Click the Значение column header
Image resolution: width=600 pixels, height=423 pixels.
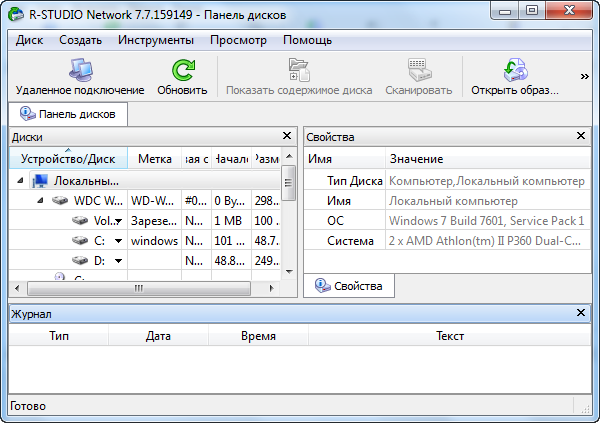[x=488, y=158]
